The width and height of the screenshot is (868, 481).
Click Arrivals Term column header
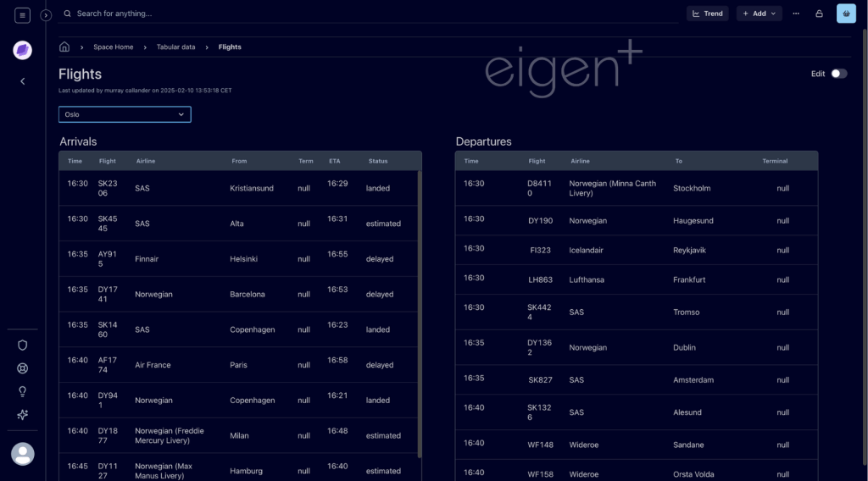[x=305, y=161]
